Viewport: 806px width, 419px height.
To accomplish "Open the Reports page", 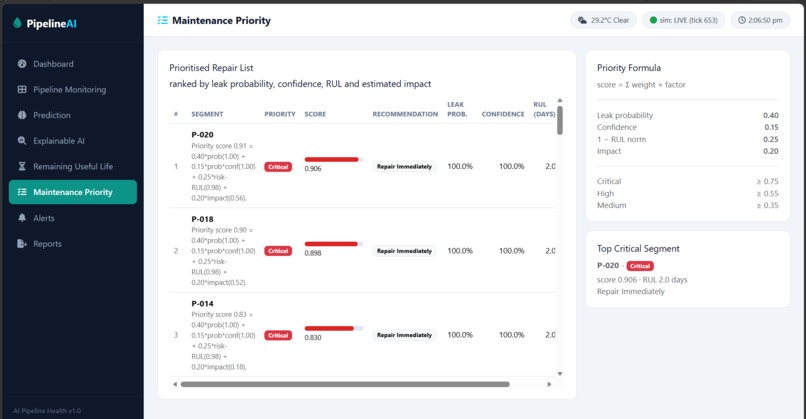I will (72, 244).
